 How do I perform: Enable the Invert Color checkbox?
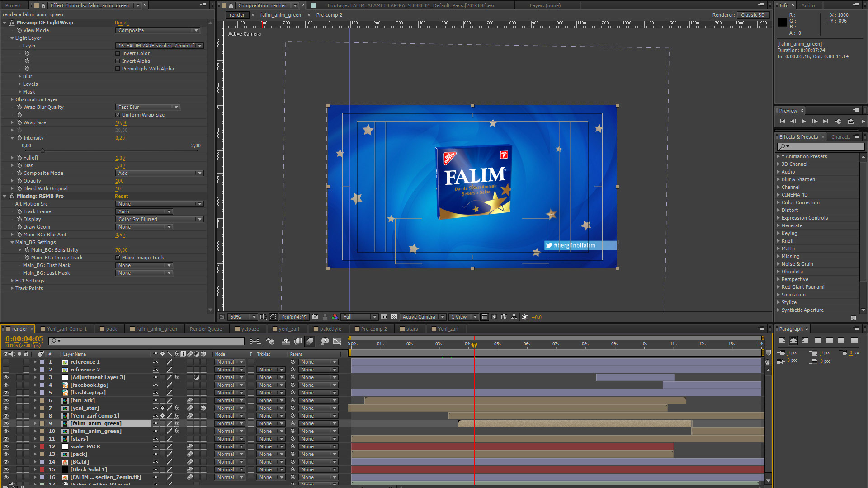point(118,53)
